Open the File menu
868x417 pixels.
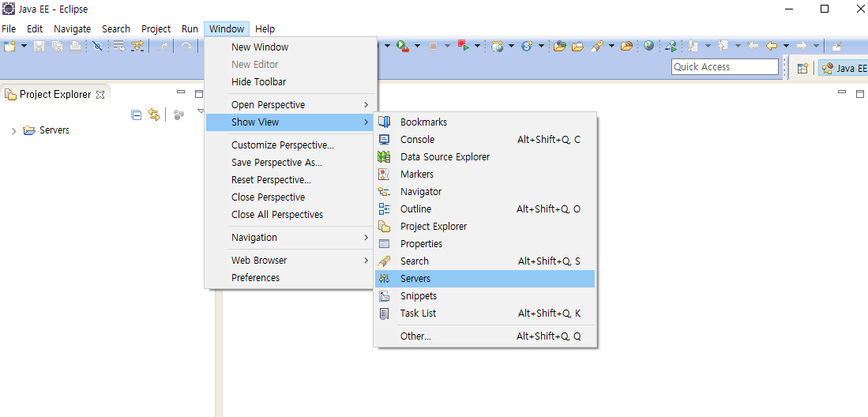point(9,28)
